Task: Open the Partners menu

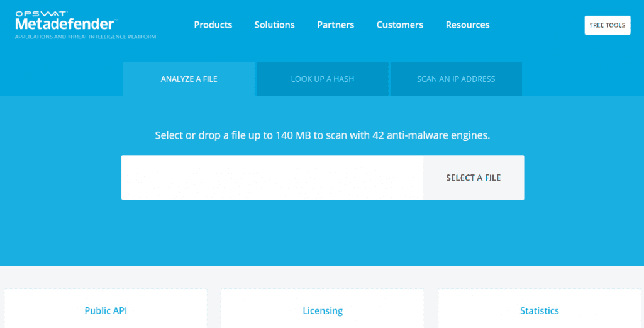Action: [x=336, y=25]
